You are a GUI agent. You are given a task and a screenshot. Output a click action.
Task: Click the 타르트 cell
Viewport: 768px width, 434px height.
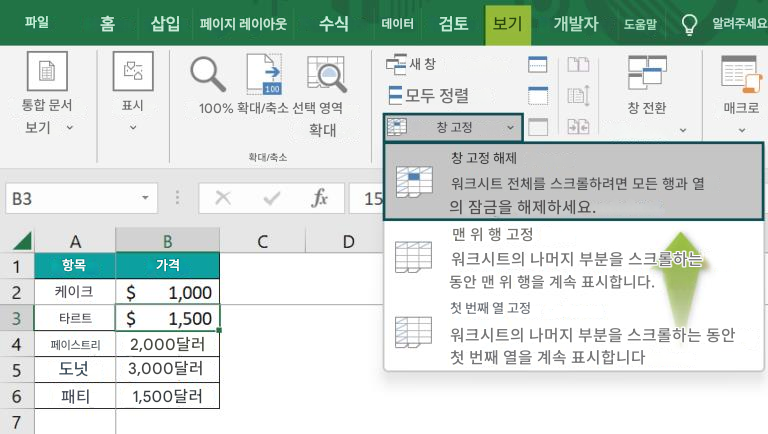[74, 318]
